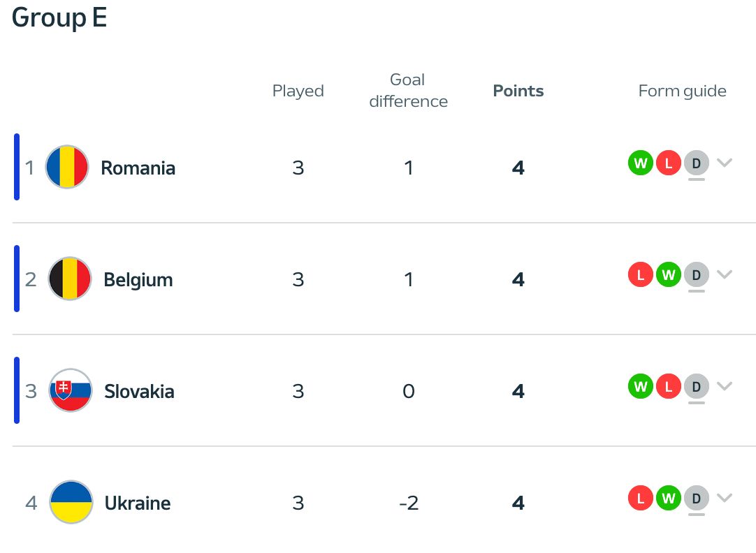Image resolution: width=756 pixels, height=553 pixels.
Task: Select the Goal difference column header
Action: [x=408, y=91]
